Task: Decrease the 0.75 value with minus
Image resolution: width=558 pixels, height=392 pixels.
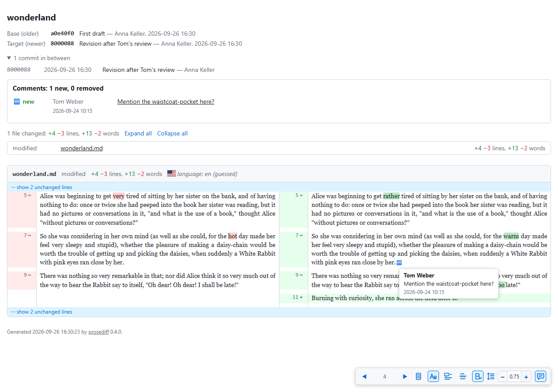Action: [x=503, y=377]
